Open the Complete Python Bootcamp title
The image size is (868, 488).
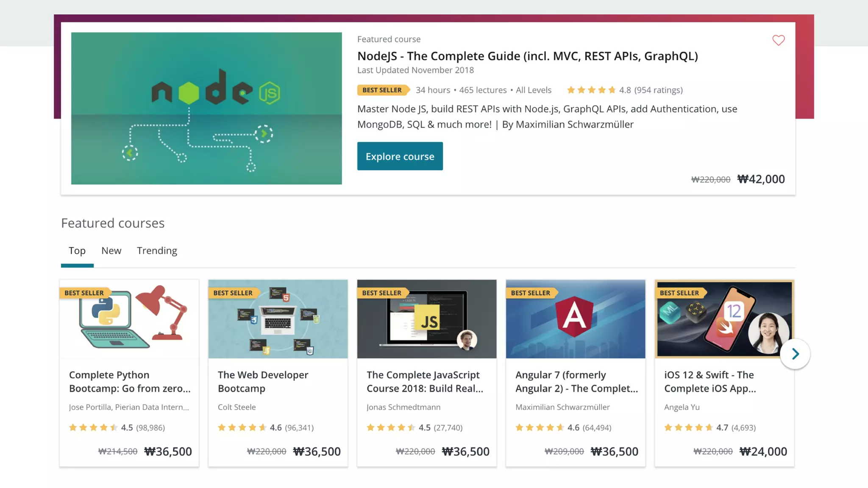(129, 382)
